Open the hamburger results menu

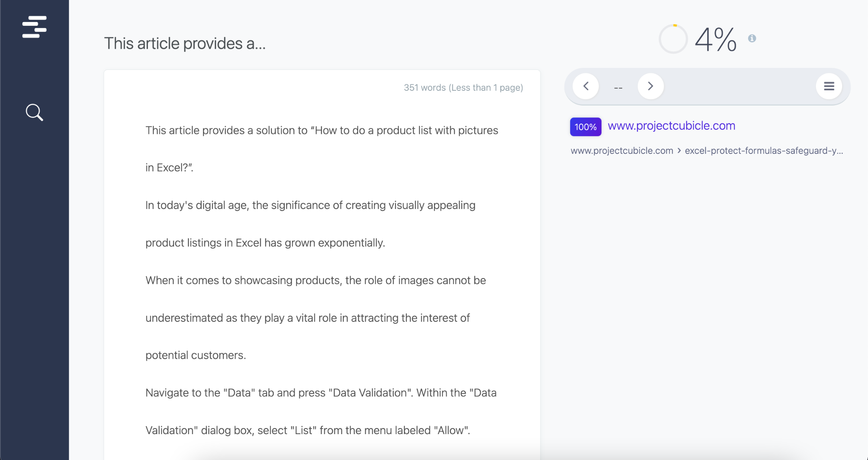point(829,86)
